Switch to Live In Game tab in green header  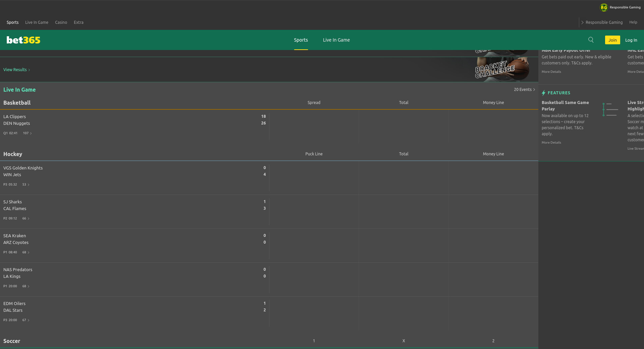336,40
